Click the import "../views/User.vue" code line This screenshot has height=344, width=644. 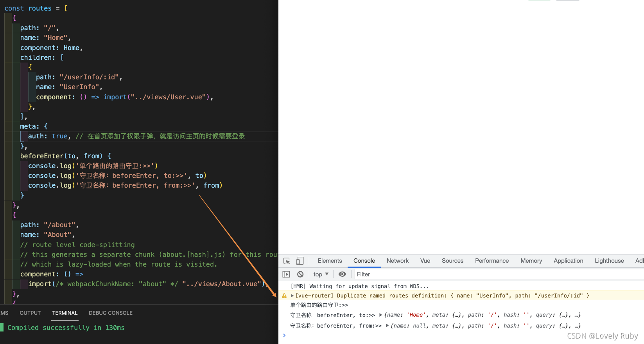(125, 97)
